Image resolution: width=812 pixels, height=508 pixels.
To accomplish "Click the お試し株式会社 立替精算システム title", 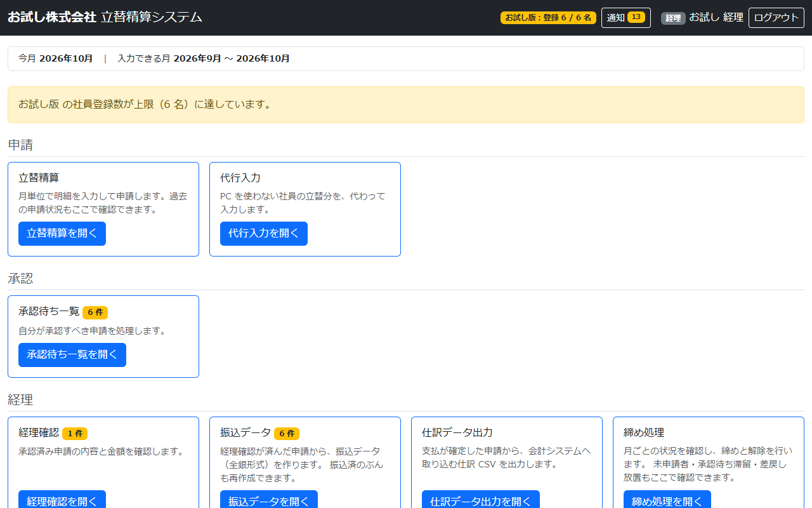I will (x=105, y=18).
